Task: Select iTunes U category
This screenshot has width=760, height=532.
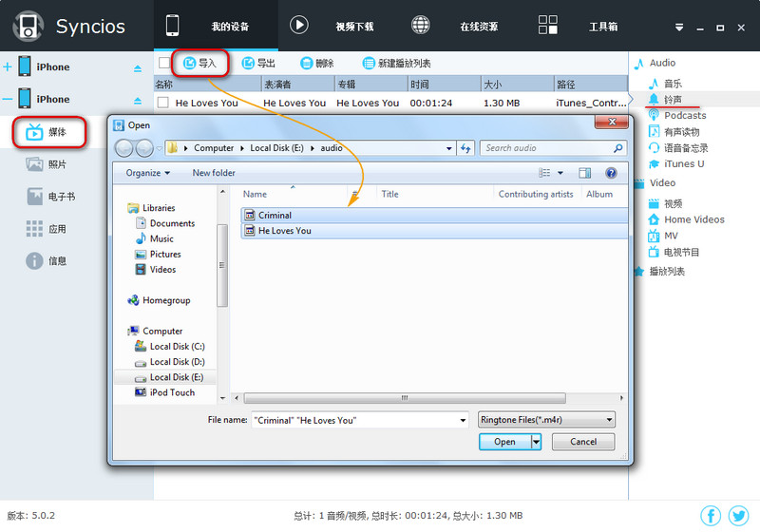Action: pyautogui.click(x=676, y=163)
